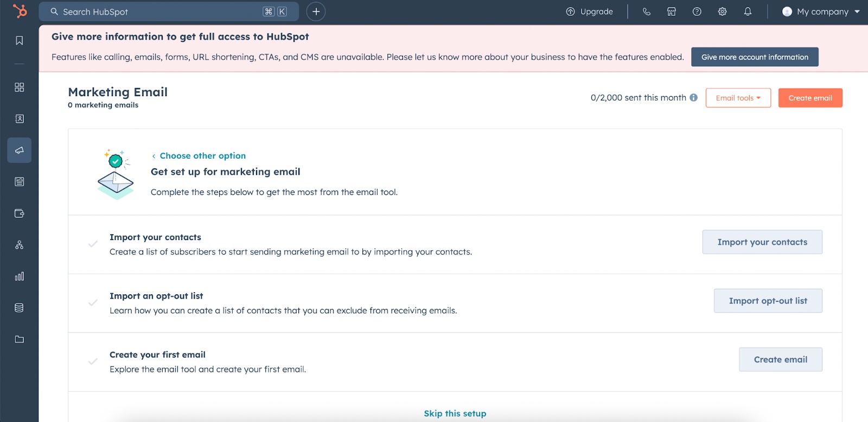Open the Settings gear icon
Viewport: 868px width, 422px height.
coord(723,11)
